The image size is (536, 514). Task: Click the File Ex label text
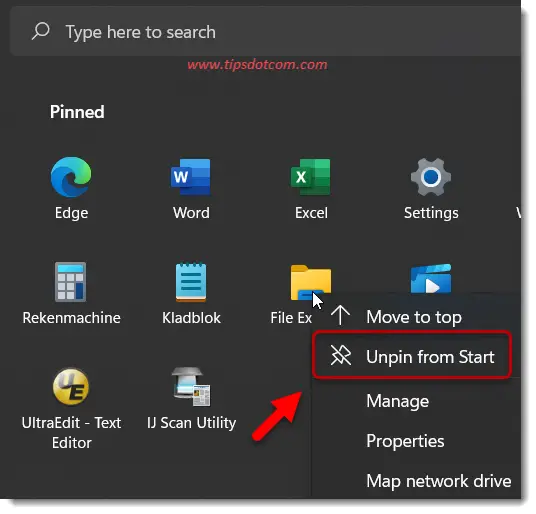(x=291, y=317)
